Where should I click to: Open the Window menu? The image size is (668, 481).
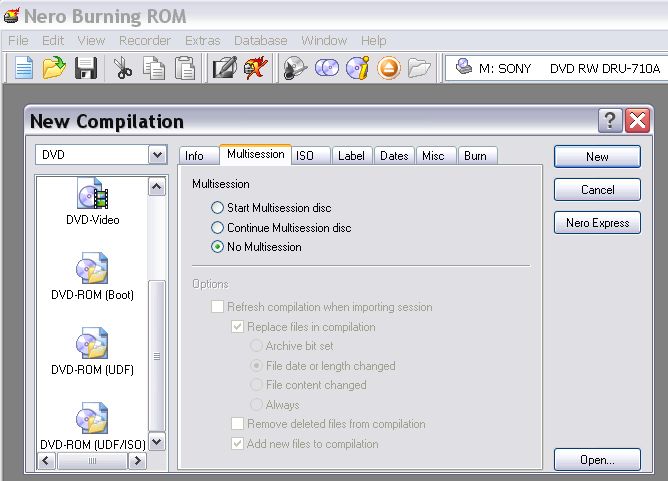(x=324, y=40)
